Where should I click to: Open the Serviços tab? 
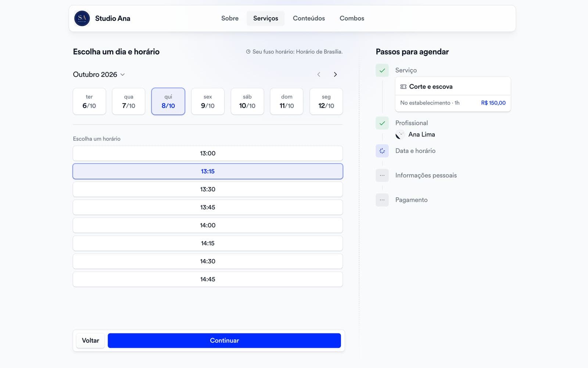[x=266, y=18]
